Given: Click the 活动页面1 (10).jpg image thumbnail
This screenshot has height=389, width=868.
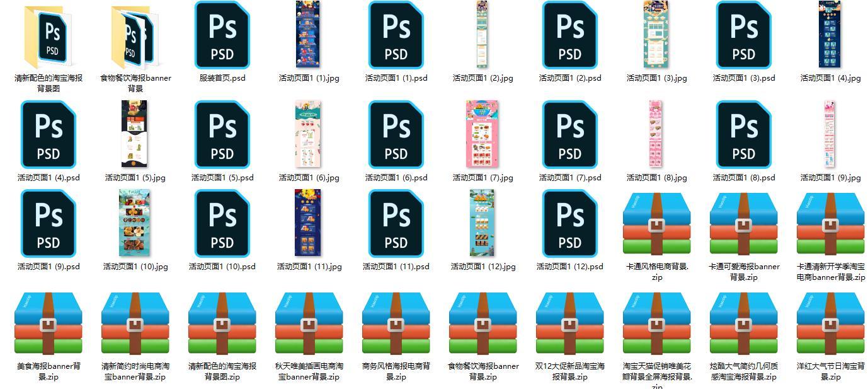Looking at the screenshot, I should click(135, 223).
